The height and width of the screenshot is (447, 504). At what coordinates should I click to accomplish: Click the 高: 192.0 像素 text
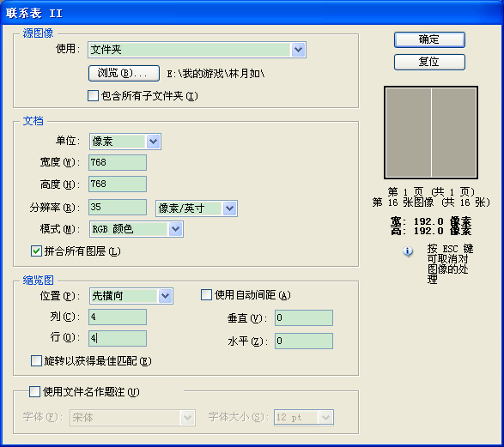[431, 231]
